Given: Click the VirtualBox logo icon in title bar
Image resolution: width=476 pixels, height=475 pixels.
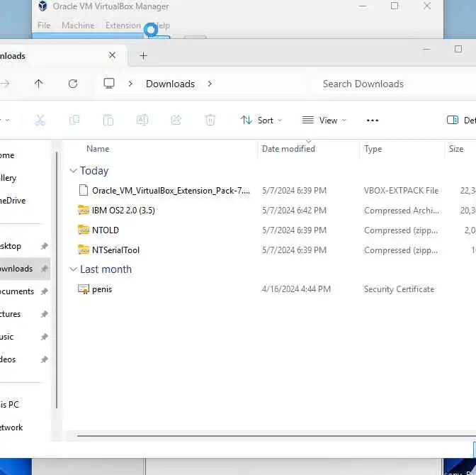Looking at the screenshot, I should point(42,6).
